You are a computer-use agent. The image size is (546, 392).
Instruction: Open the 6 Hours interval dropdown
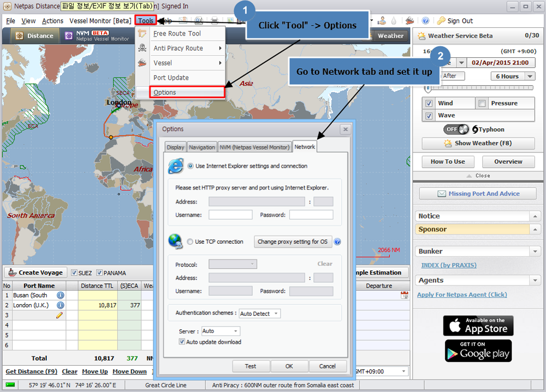point(513,76)
